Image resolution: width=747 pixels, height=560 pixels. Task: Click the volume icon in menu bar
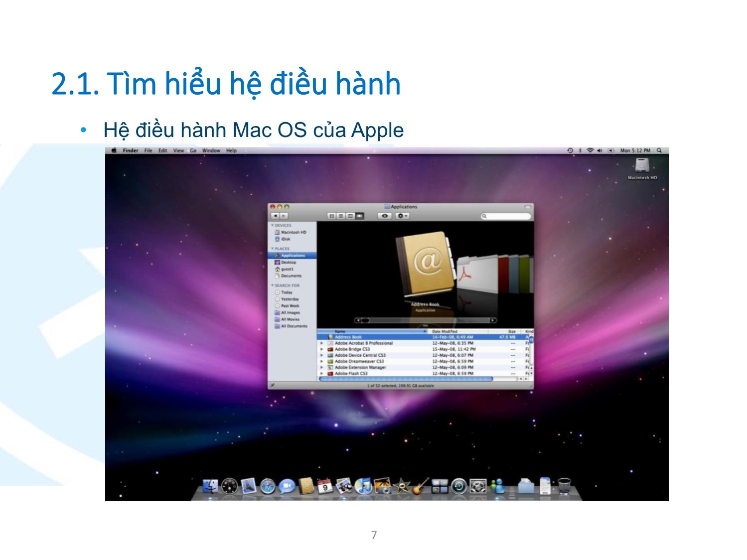(x=599, y=150)
